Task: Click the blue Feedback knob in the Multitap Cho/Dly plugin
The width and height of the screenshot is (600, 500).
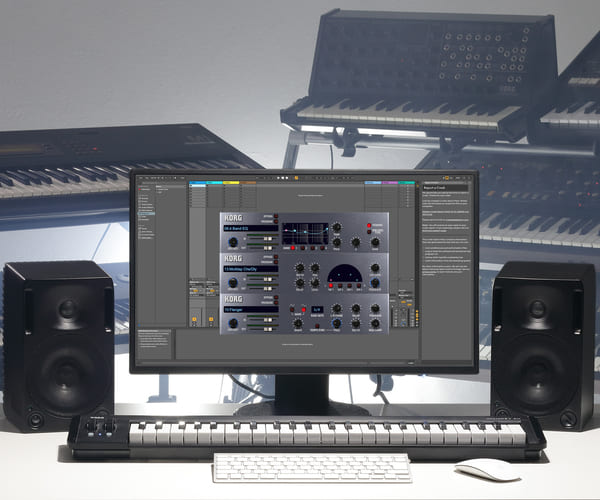Action: point(375,283)
